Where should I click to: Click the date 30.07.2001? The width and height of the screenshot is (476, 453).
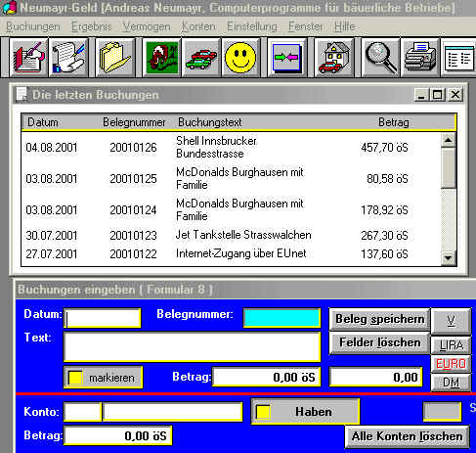[52, 235]
